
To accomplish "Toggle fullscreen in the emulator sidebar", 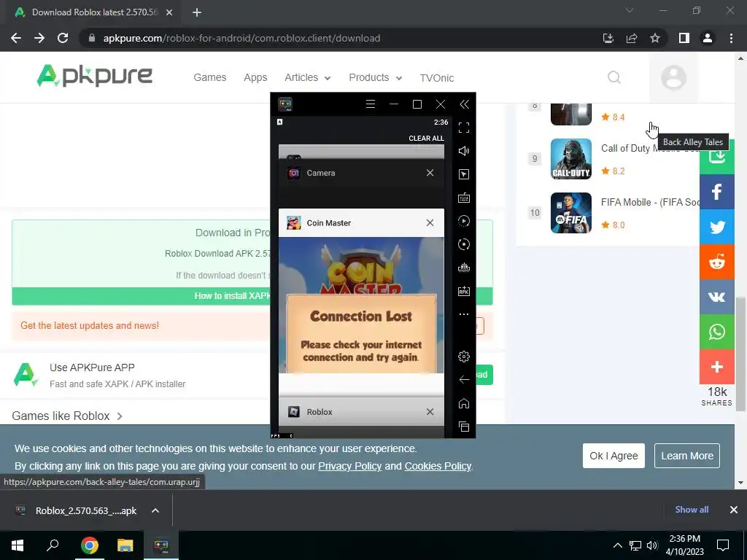I will pos(463,128).
